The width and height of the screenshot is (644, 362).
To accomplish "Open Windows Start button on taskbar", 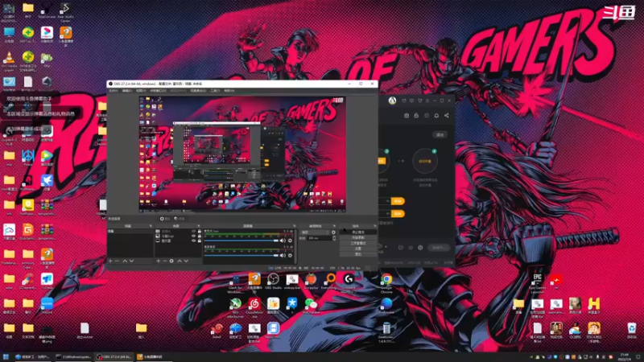I will coord(6,357).
